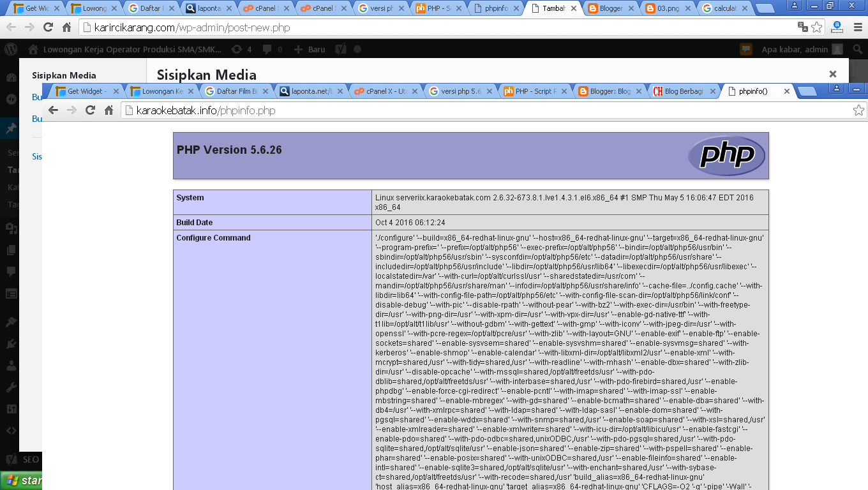Switch to Blog Berbagi tab

[x=685, y=91]
